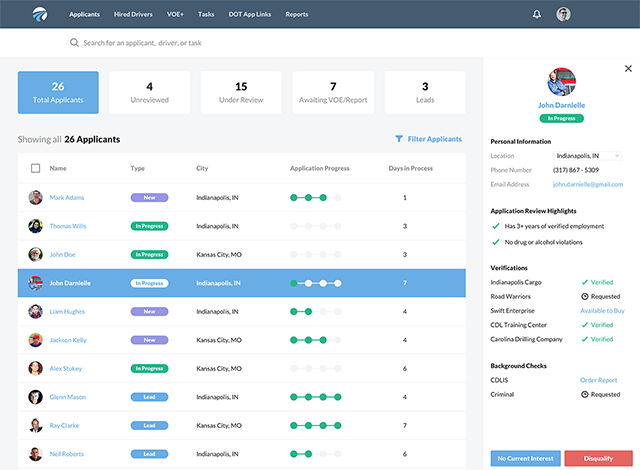Screen dimensions: 640x470
Task: Click Available to Buy for Swift Enterprise
Action: (602, 311)
